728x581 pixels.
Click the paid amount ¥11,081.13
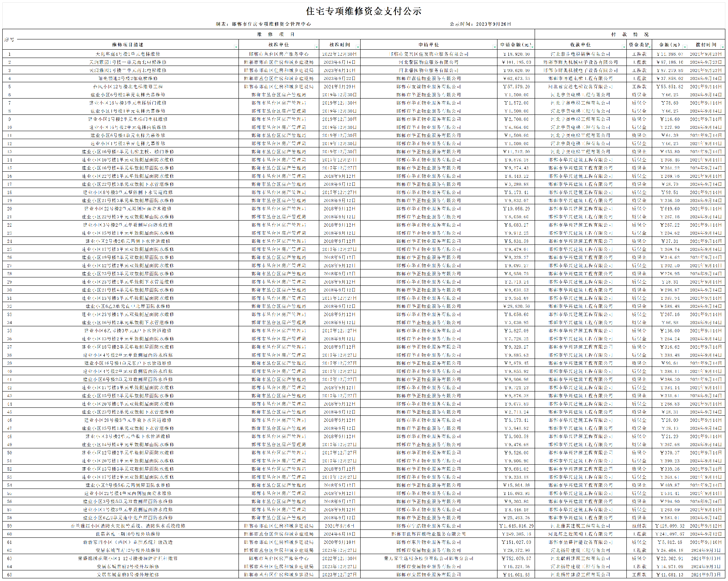[x=670, y=575]
